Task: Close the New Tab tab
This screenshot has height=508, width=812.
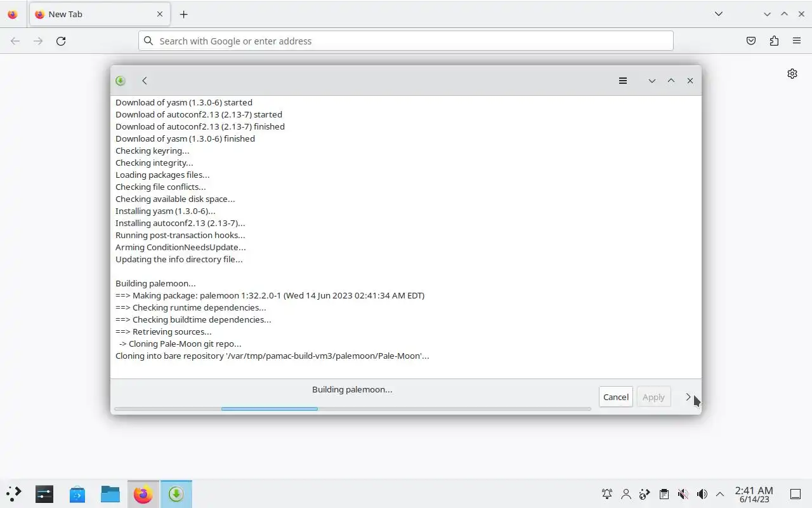Action: tap(160, 14)
